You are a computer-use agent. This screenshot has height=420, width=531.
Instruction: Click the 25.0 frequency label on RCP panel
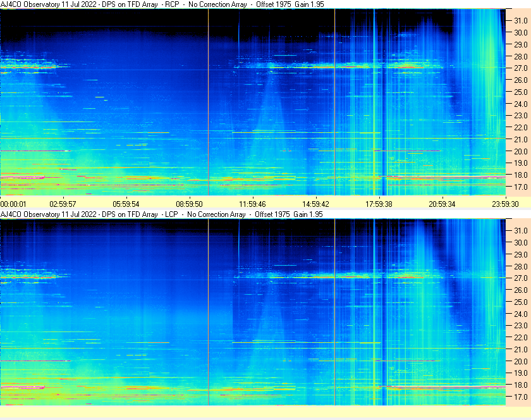[x=521, y=92]
